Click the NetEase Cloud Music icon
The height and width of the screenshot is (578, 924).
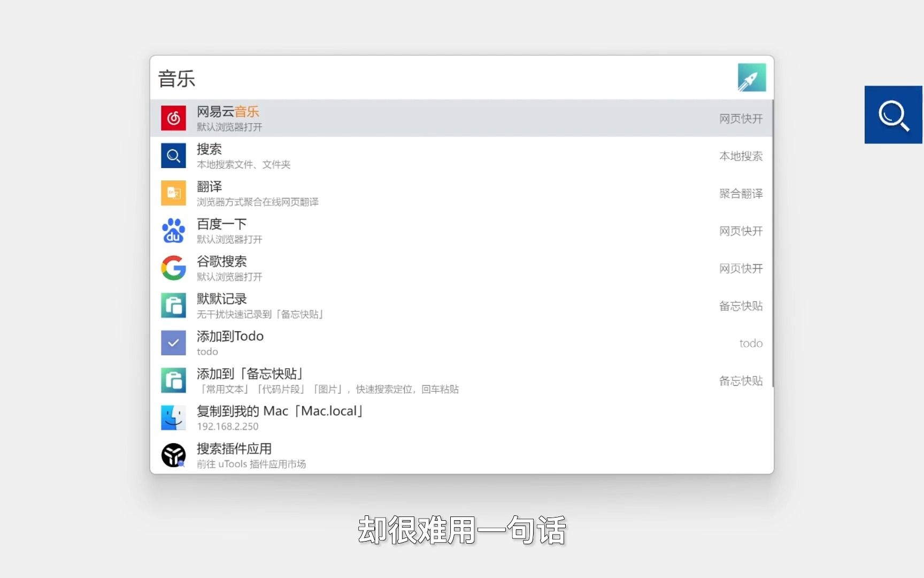[173, 118]
